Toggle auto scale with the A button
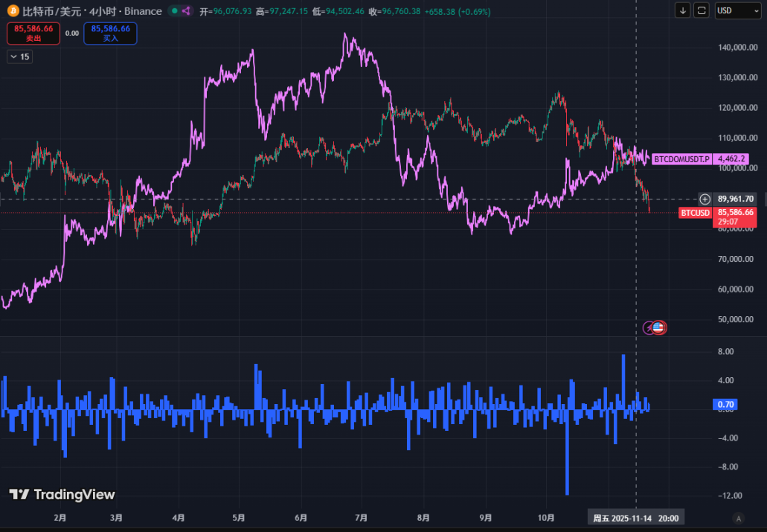The width and height of the screenshot is (767, 532). pyautogui.click(x=738, y=518)
